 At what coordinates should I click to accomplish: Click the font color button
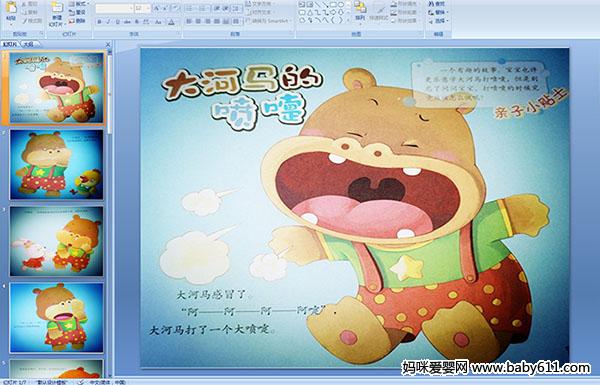tap(171, 22)
